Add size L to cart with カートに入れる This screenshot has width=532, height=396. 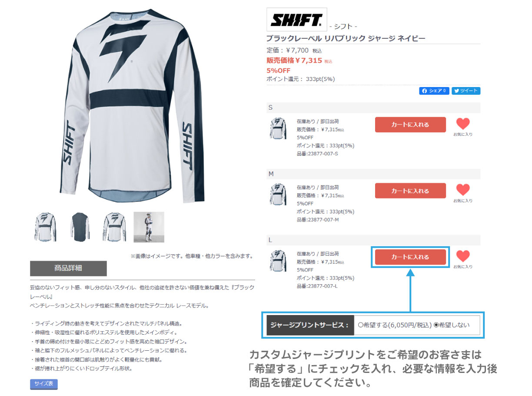(x=410, y=257)
